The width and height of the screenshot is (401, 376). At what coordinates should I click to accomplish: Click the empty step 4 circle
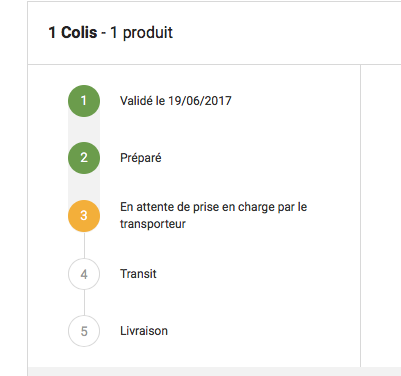[x=84, y=274]
